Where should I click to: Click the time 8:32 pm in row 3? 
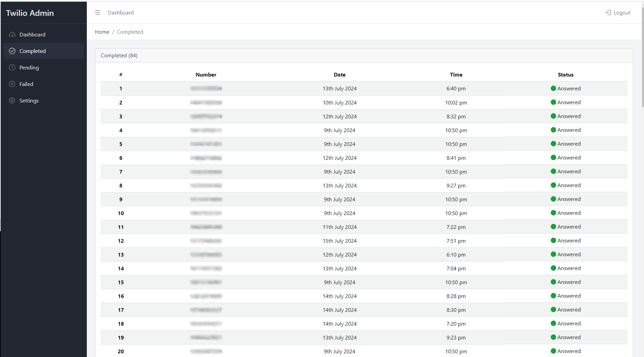click(x=456, y=116)
